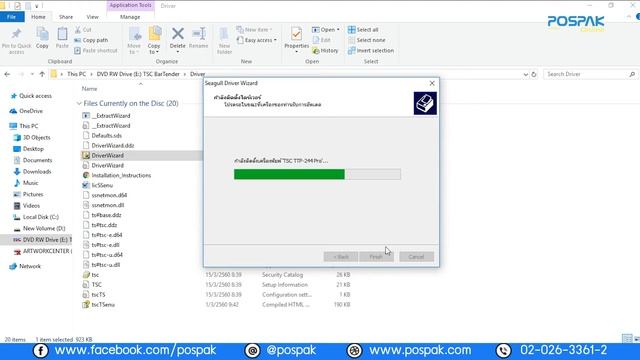Select the licSSenu file
The image size is (640, 360).
pos(98,185)
